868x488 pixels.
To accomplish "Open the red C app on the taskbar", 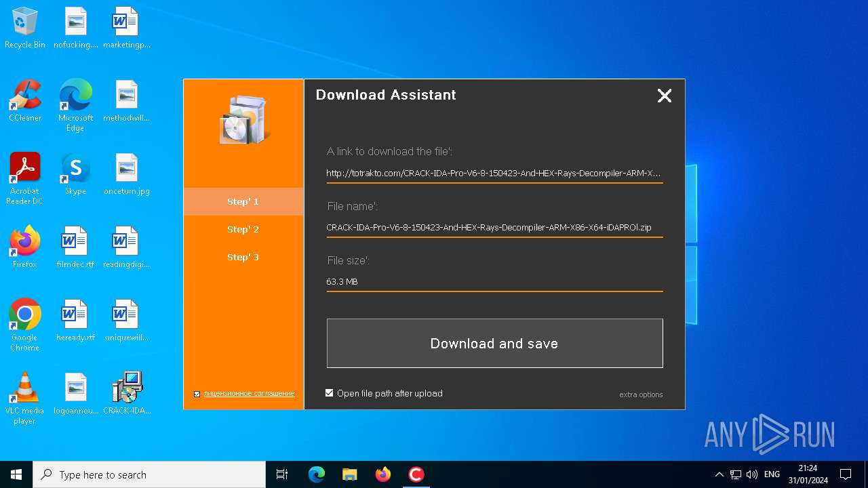I will pyautogui.click(x=416, y=474).
